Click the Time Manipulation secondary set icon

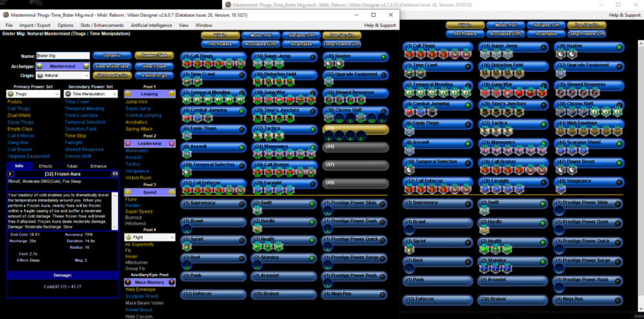point(69,95)
